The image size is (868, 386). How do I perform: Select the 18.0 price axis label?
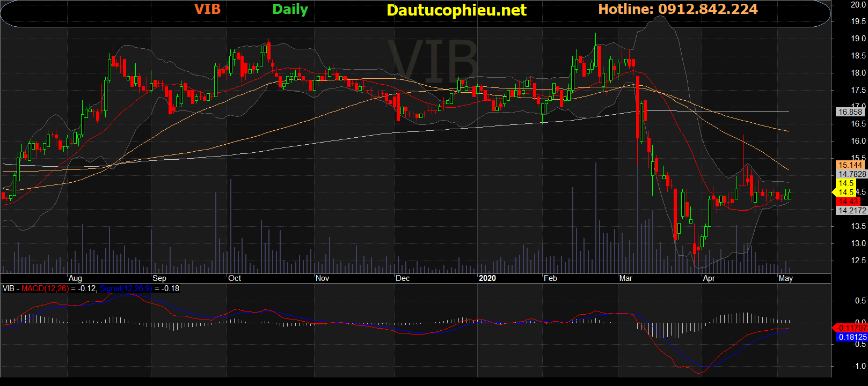tap(858, 73)
